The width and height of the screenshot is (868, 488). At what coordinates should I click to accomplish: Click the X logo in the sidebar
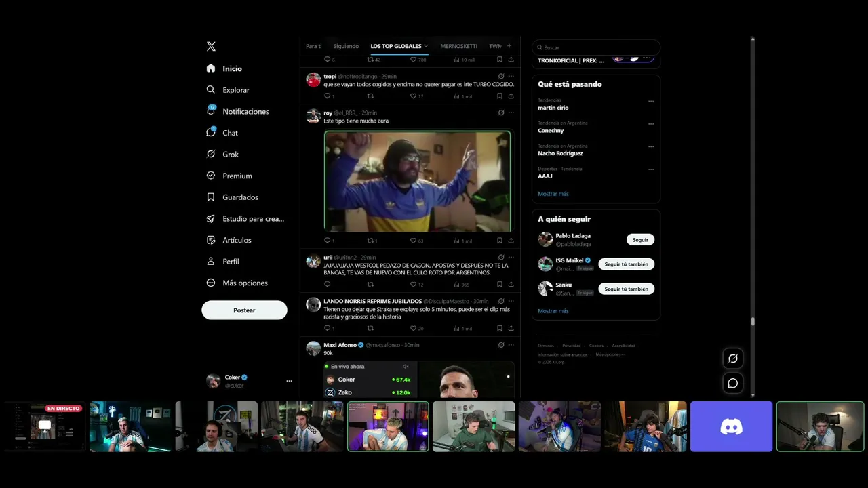[x=211, y=47]
